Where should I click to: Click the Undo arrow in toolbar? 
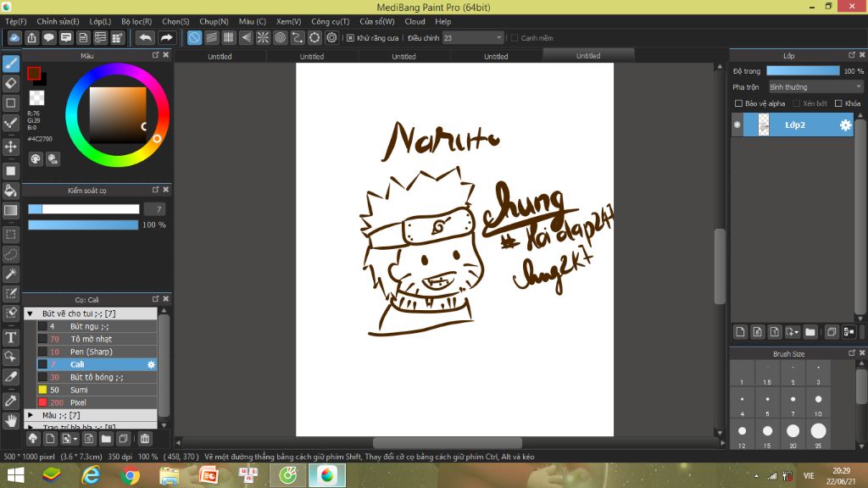(146, 37)
